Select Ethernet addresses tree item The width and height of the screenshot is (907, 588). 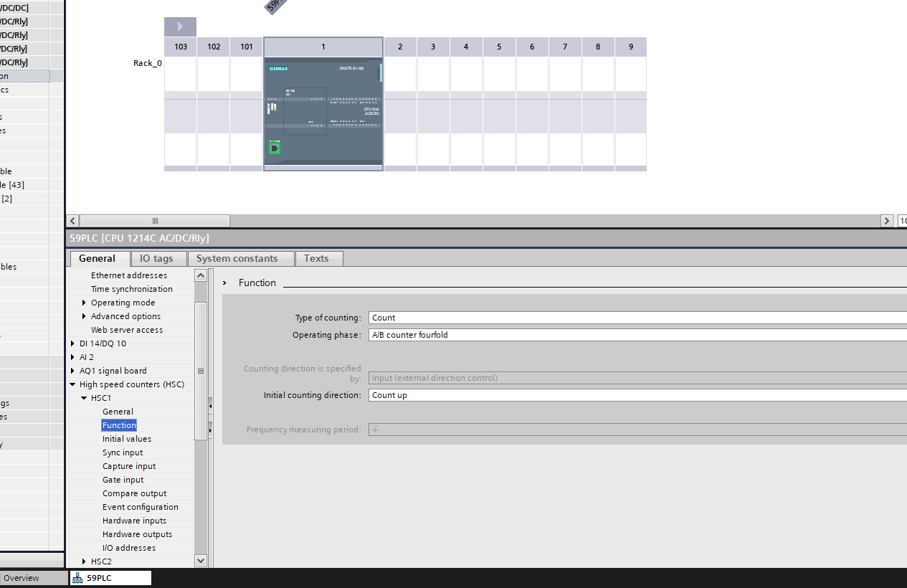pos(129,275)
